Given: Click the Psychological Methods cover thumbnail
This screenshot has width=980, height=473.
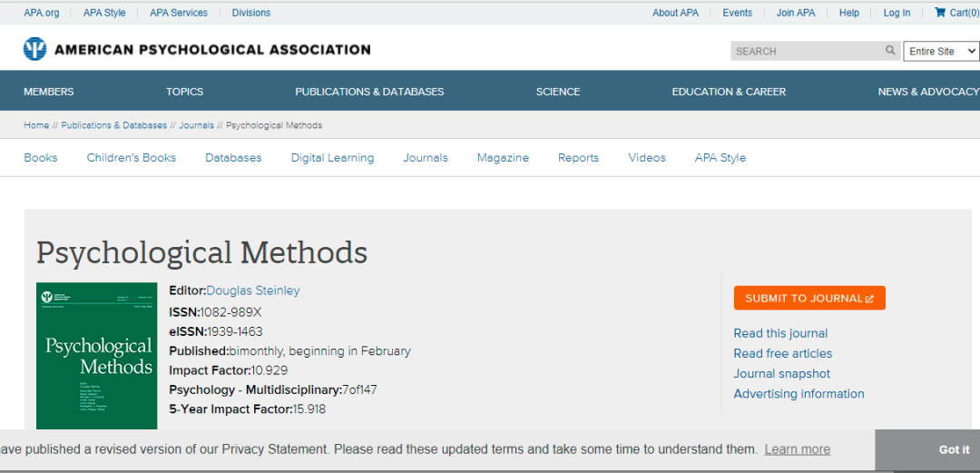Looking at the screenshot, I should click(96, 356).
